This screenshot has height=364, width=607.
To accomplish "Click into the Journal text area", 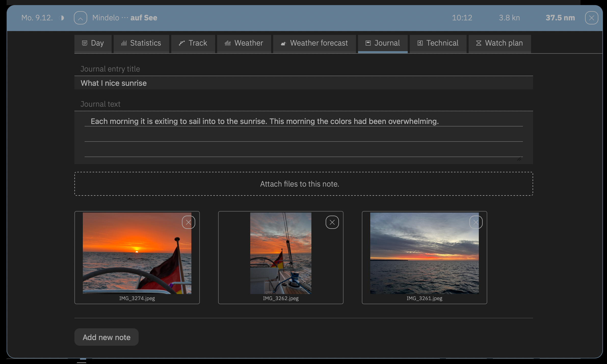I will 303,137.
